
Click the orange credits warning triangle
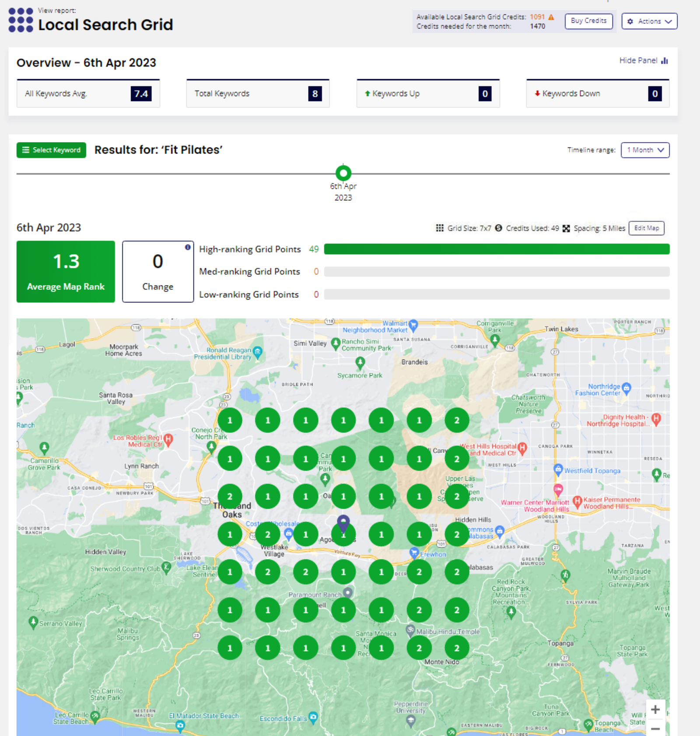[551, 17]
